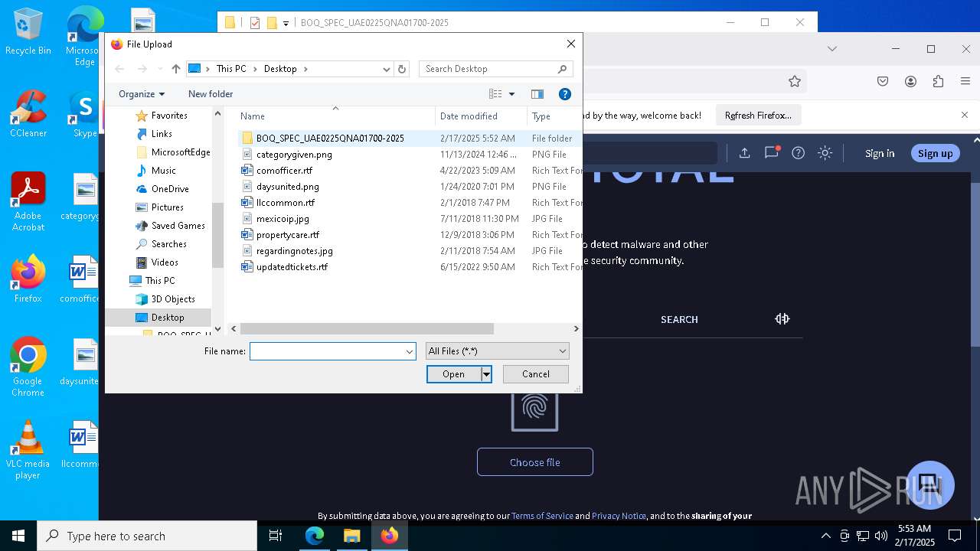The width and height of the screenshot is (980, 551).
Task: Open the Adobe Acrobat desktop icon
Action: pos(28,202)
